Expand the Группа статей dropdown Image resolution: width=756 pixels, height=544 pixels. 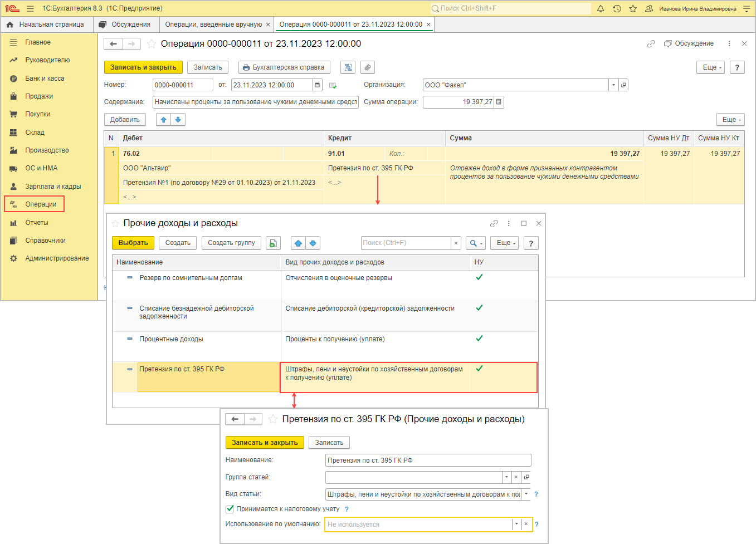(x=506, y=477)
